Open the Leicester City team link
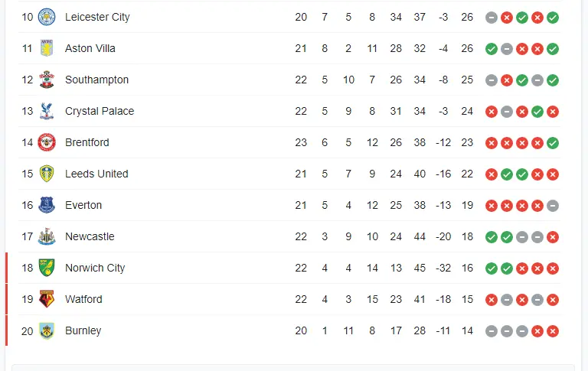The width and height of the screenshot is (588, 371). (x=97, y=17)
